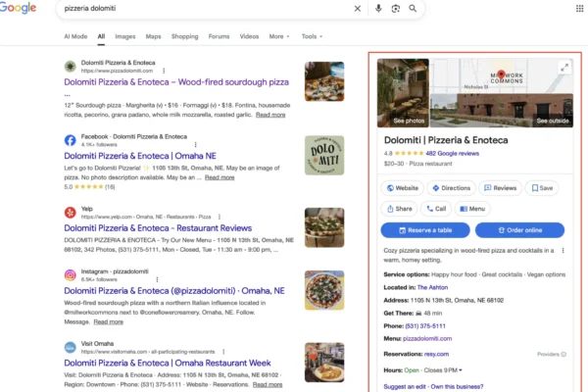Image resolution: width=588 pixels, height=392 pixels.
Task: Save Dolomiti Pizzeria to your lists
Action: 541,187
